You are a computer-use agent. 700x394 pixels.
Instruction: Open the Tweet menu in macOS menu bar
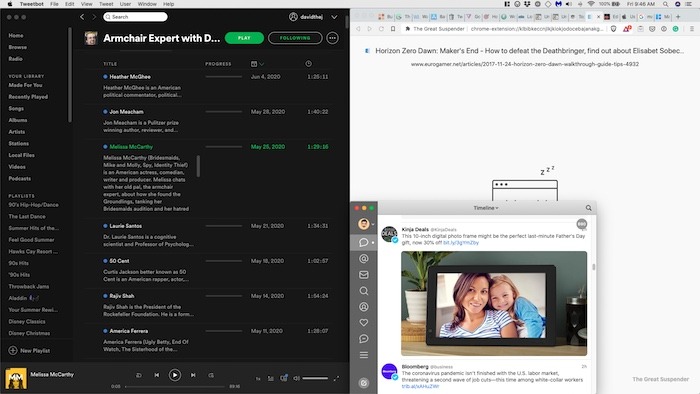click(x=106, y=4)
